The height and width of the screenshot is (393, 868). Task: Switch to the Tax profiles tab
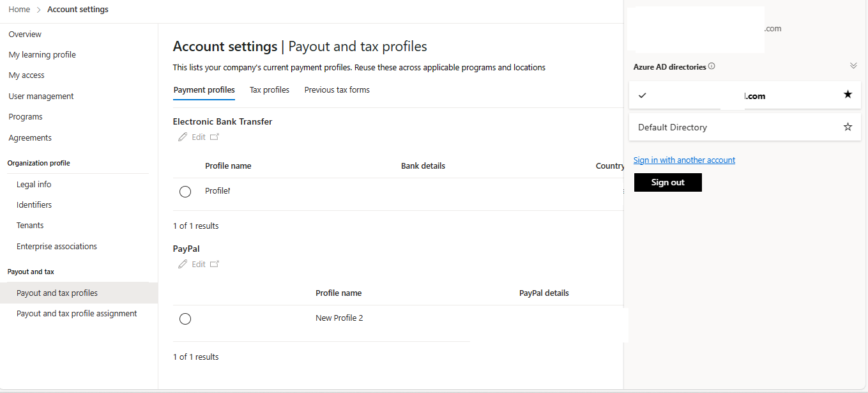(270, 90)
